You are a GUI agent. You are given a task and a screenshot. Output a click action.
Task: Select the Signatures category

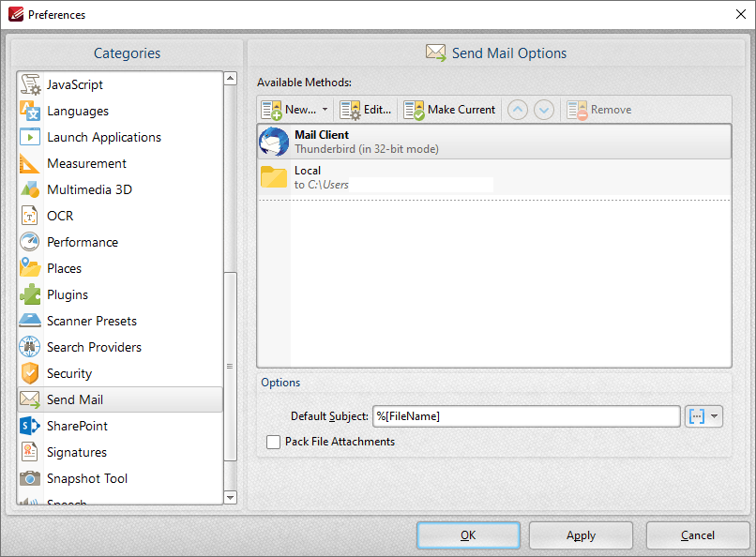tap(120, 452)
